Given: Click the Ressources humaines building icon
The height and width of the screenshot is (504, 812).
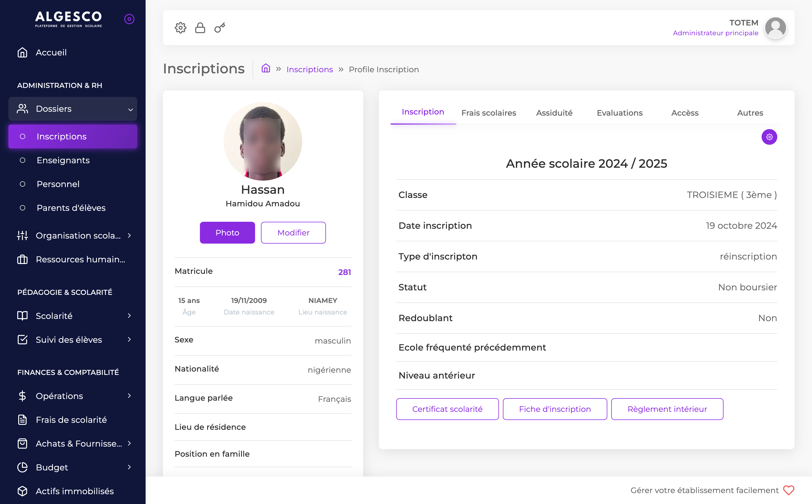Looking at the screenshot, I should point(22,259).
